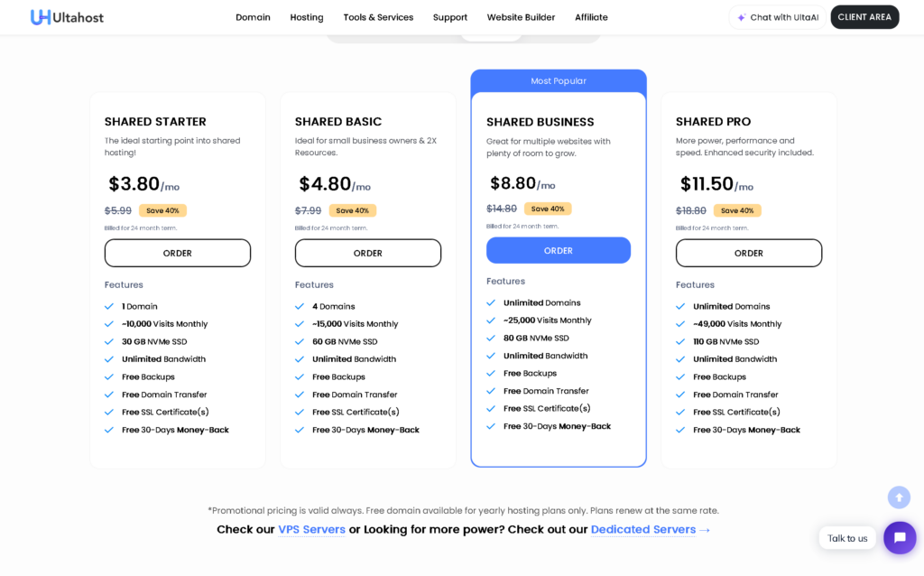
Task: Click Free SSL Certificate(s) in Shared Business
Action: click(x=547, y=409)
